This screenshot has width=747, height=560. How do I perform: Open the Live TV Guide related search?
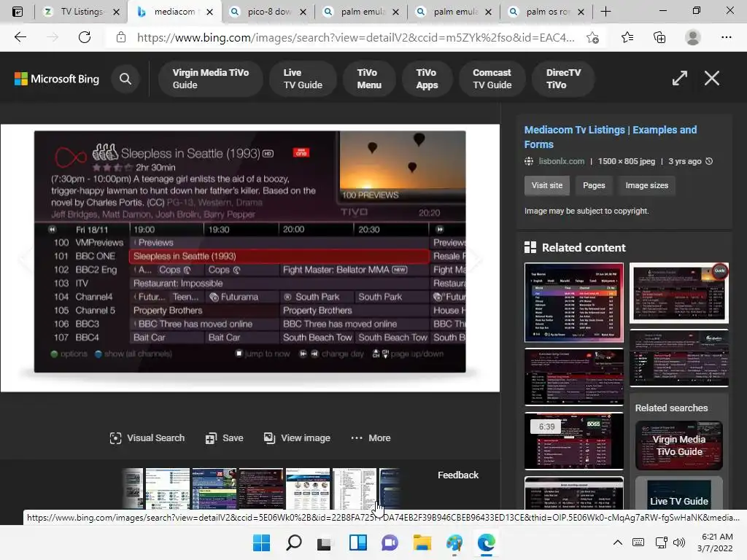pyautogui.click(x=679, y=495)
